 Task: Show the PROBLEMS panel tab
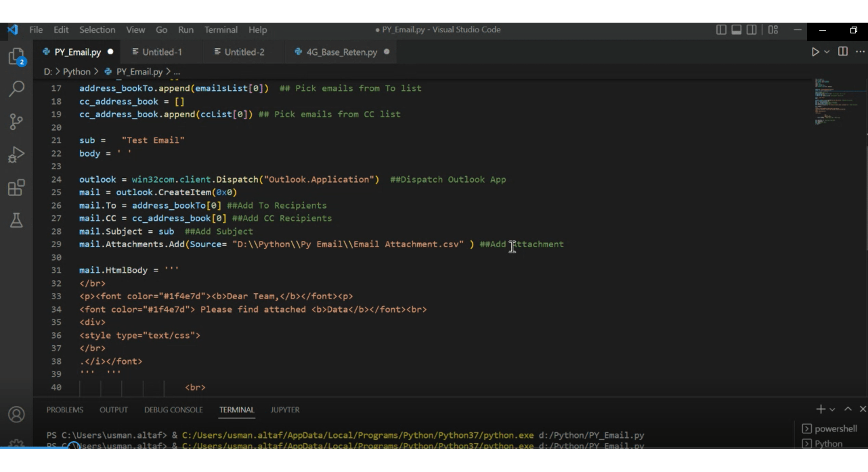(65, 410)
